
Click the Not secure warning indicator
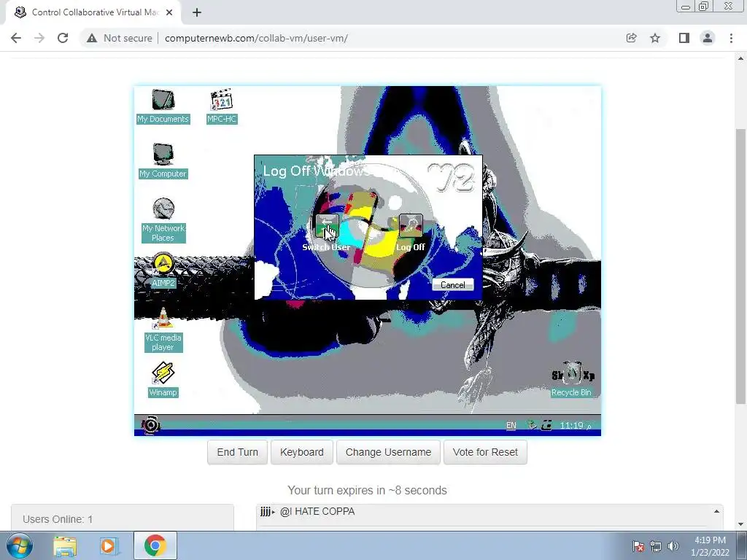[x=119, y=38]
